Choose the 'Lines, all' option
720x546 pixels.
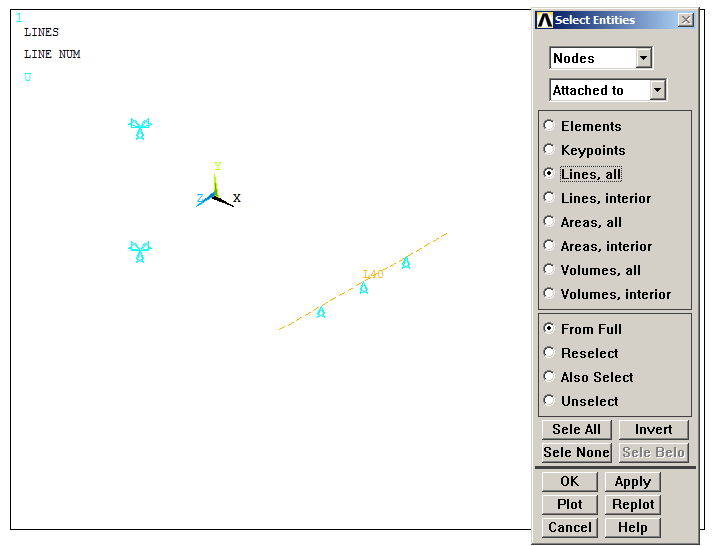(x=549, y=174)
